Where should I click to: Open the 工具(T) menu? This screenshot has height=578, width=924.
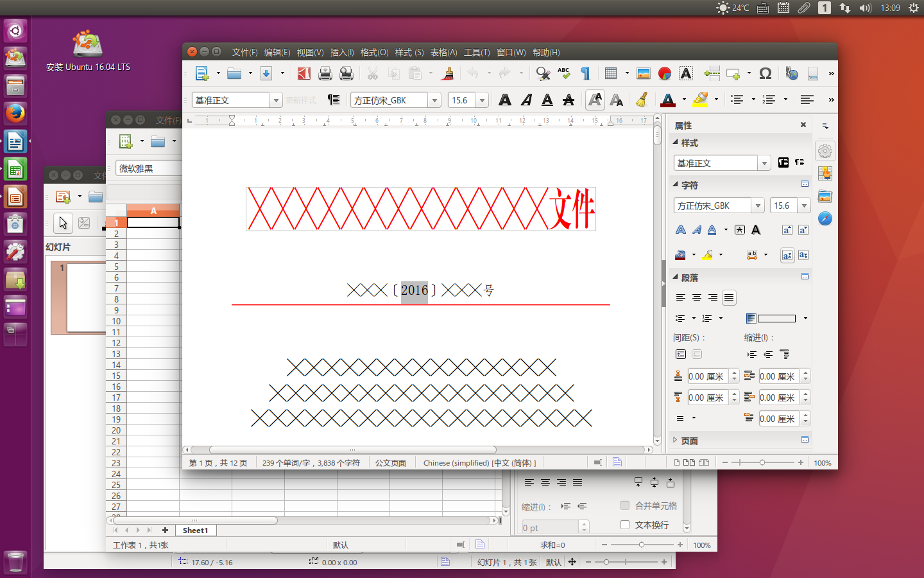click(x=477, y=53)
